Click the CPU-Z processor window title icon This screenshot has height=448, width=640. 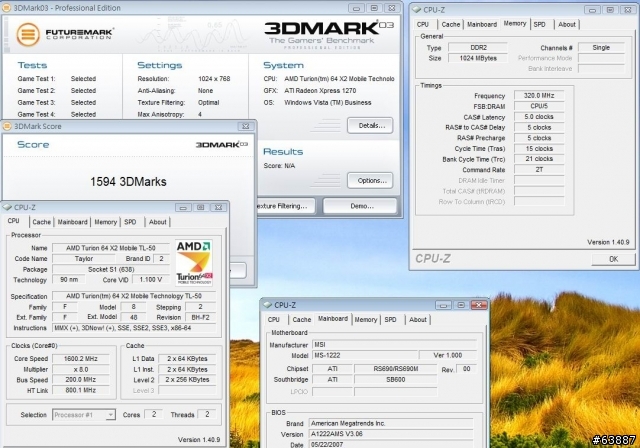pyautogui.click(x=7, y=207)
